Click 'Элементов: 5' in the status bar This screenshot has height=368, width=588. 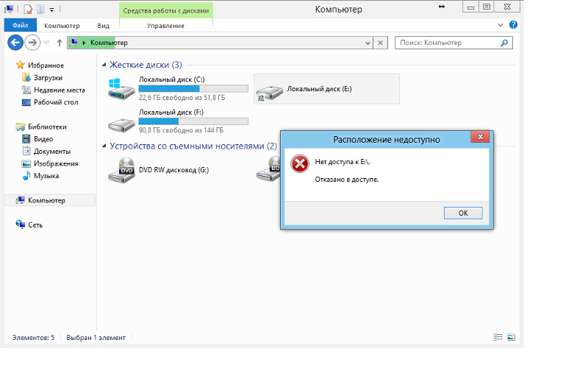click(33, 338)
